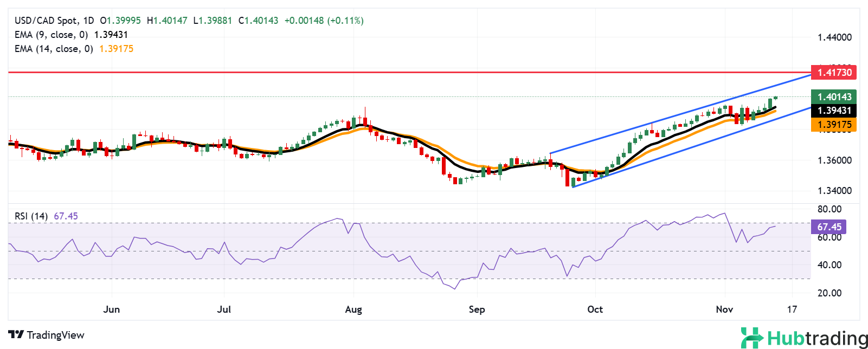The height and width of the screenshot is (349, 868).
Task: Click the TradingView logo icon
Action: tap(16, 335)
